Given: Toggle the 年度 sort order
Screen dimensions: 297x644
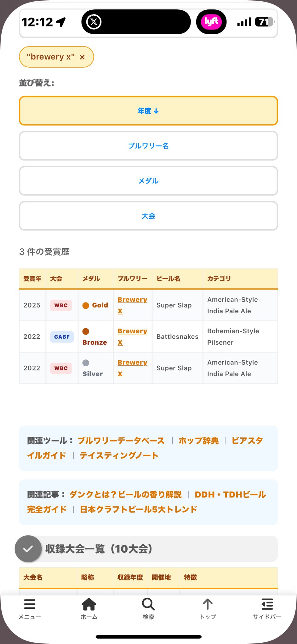Looking at the screenshot, I should point(148,111).
